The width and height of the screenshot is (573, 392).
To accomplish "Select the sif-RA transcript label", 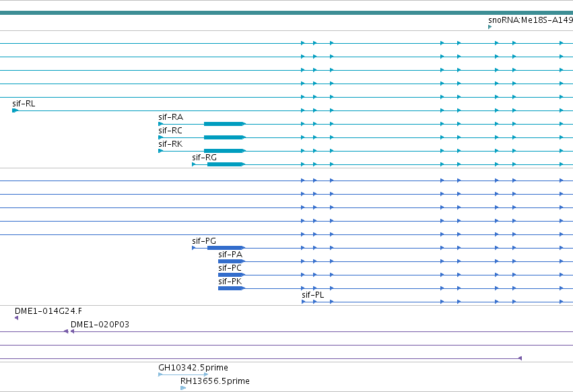I will pos(170,117).
